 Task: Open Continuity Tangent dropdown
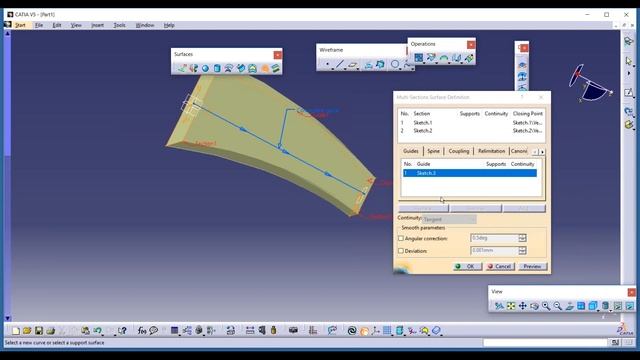pos(449,219)
